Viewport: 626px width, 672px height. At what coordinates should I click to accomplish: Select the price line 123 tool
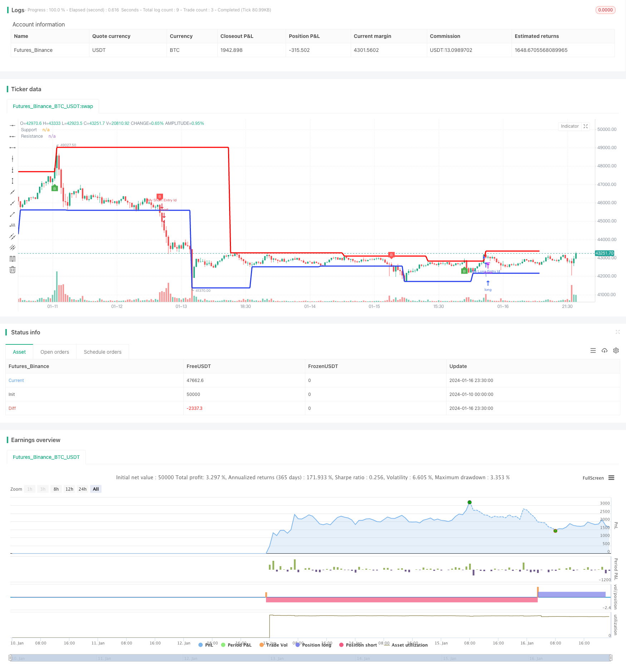click(13, 225)
